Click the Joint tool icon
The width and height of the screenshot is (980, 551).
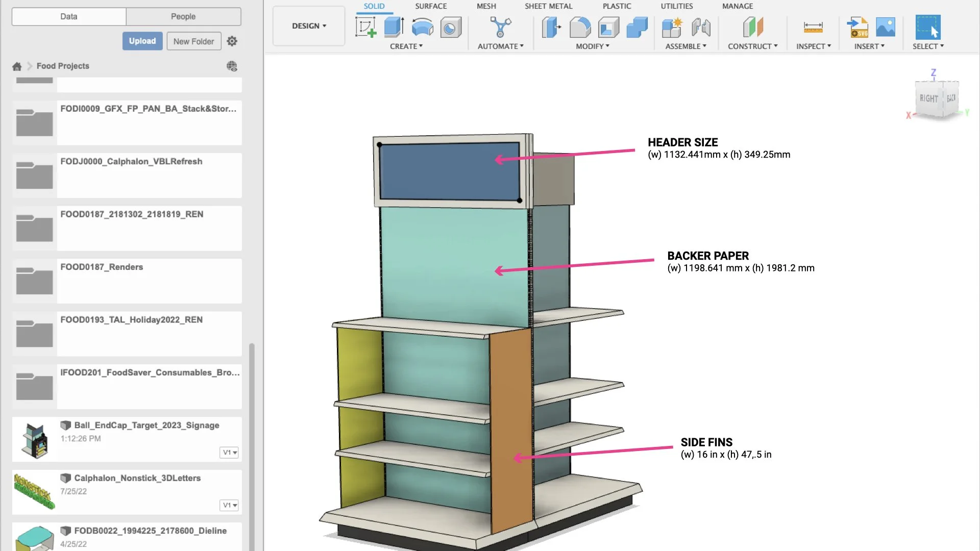pos(701,27)
